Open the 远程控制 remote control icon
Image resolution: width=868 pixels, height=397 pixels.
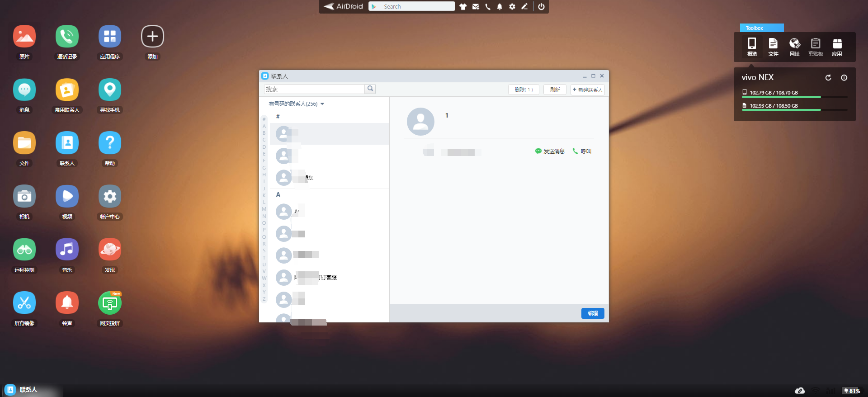24,250
